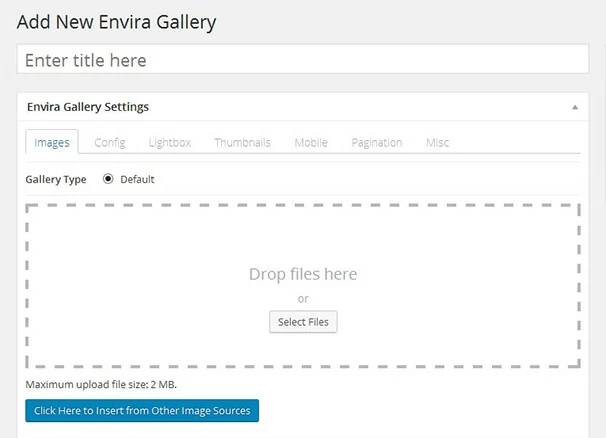This screenshot has width=606, height=438.
Task: Click the Add New Envira Gallery heading
Action: coord(116,22)
